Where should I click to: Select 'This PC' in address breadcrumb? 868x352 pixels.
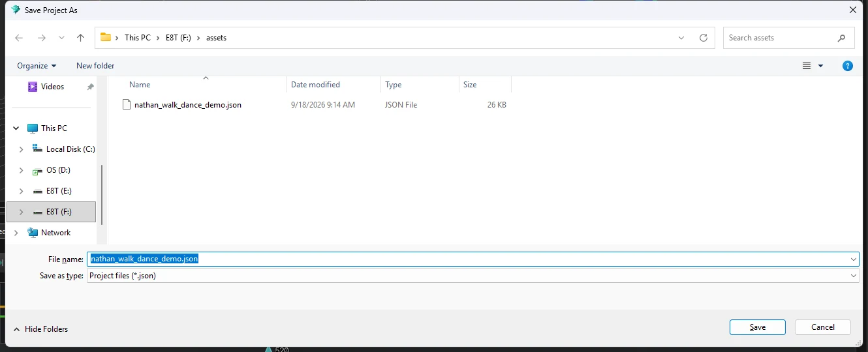tap(137, 38)
